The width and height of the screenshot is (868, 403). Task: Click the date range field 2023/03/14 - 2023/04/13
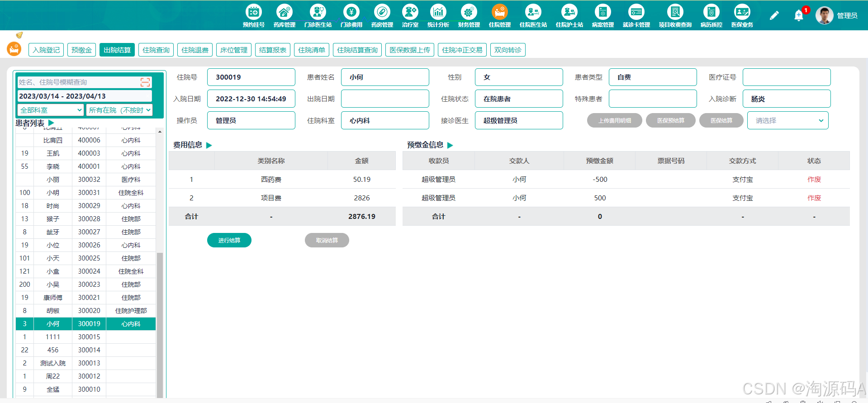(x=85, y=96)
